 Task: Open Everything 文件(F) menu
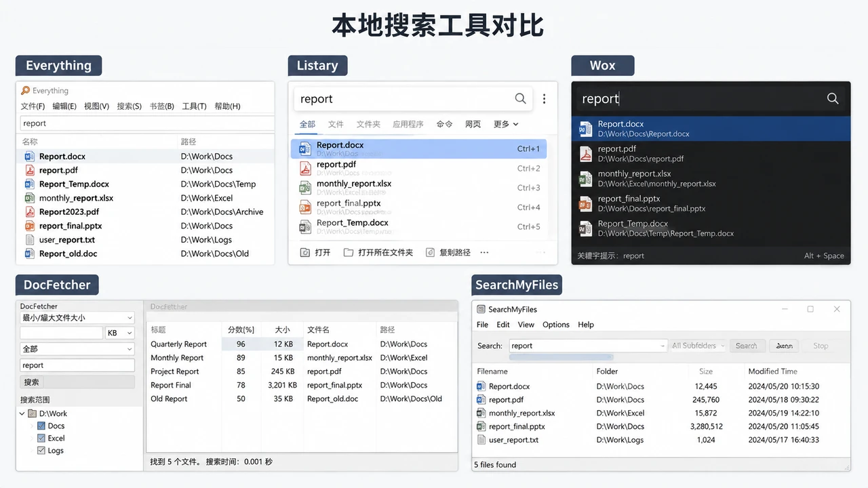coord(33,106)
